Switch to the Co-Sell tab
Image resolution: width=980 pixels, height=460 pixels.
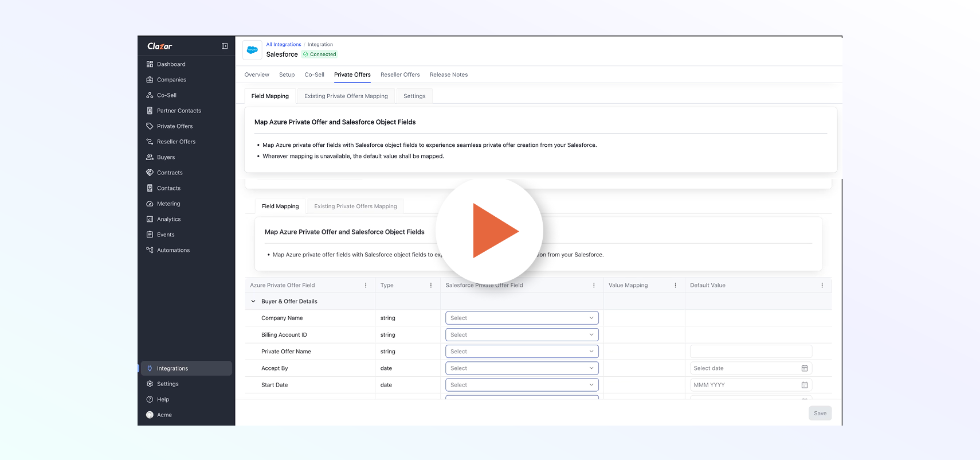pos(314,75)
